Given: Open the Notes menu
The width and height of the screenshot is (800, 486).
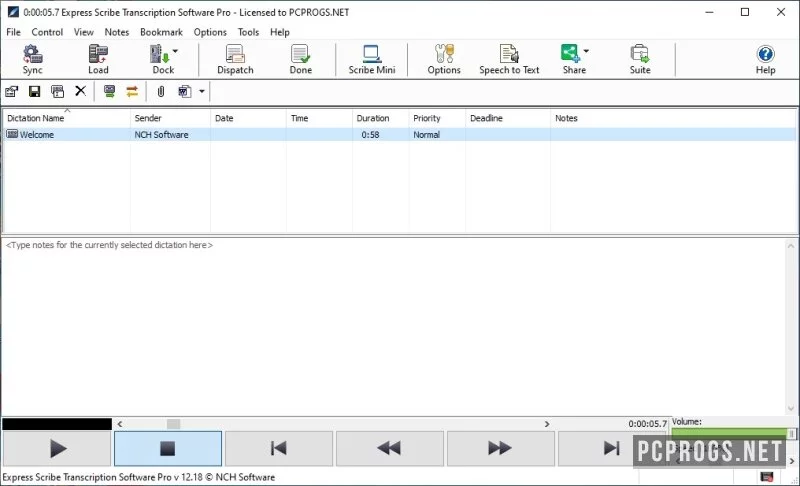Looking at the screenshot, I should click(x=117, y=32).
